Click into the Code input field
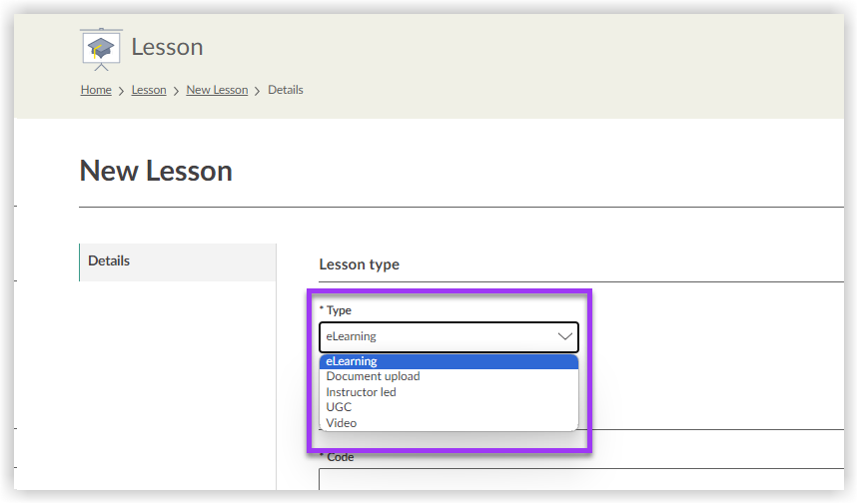Screen dimensions: 858x504 pyautogui.click(x=581, y=479)
